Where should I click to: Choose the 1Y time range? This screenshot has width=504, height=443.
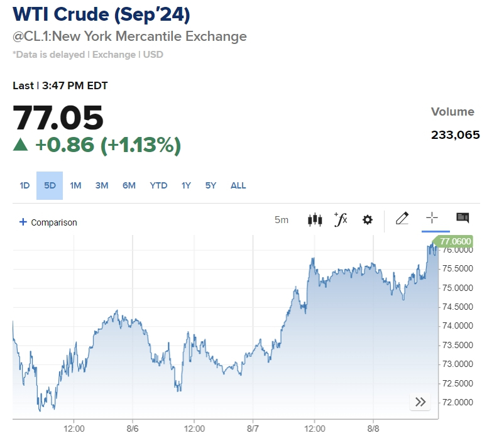(186, 185)
